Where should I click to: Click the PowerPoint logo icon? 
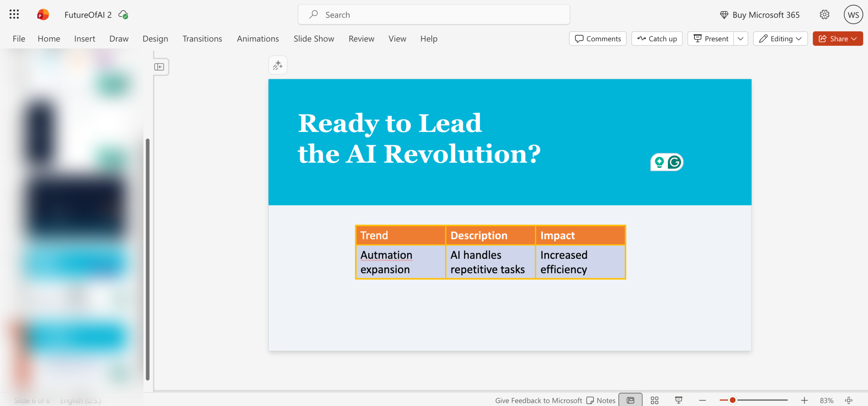pyautogui.click(x=43, y=15)
